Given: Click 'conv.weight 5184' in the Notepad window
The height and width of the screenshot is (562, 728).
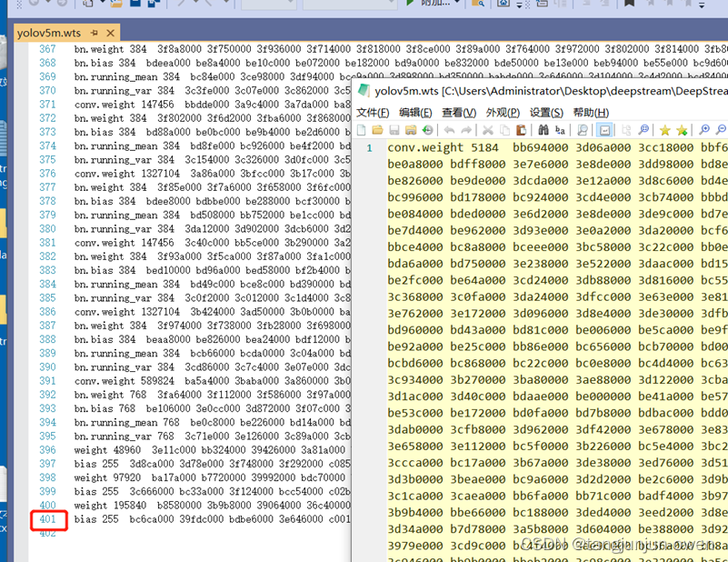Looking at the screenshot, I should pyautogui.click(x=443, y=147).
